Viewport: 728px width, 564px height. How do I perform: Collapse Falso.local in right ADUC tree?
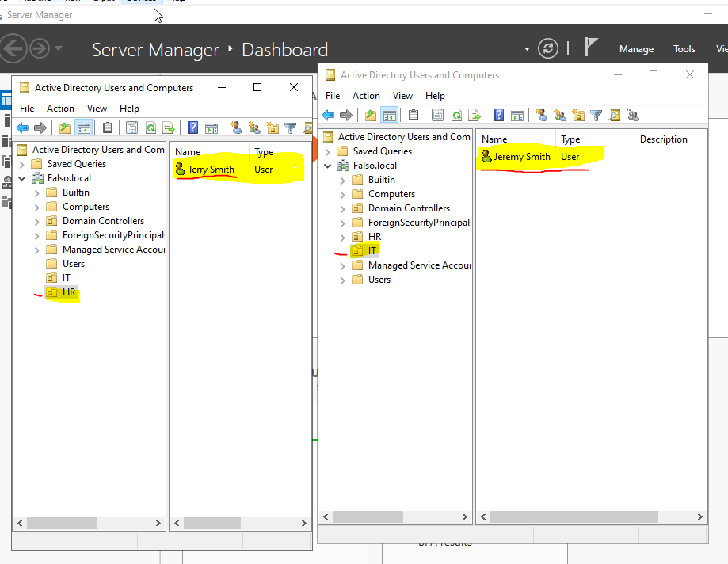(328, 166)
